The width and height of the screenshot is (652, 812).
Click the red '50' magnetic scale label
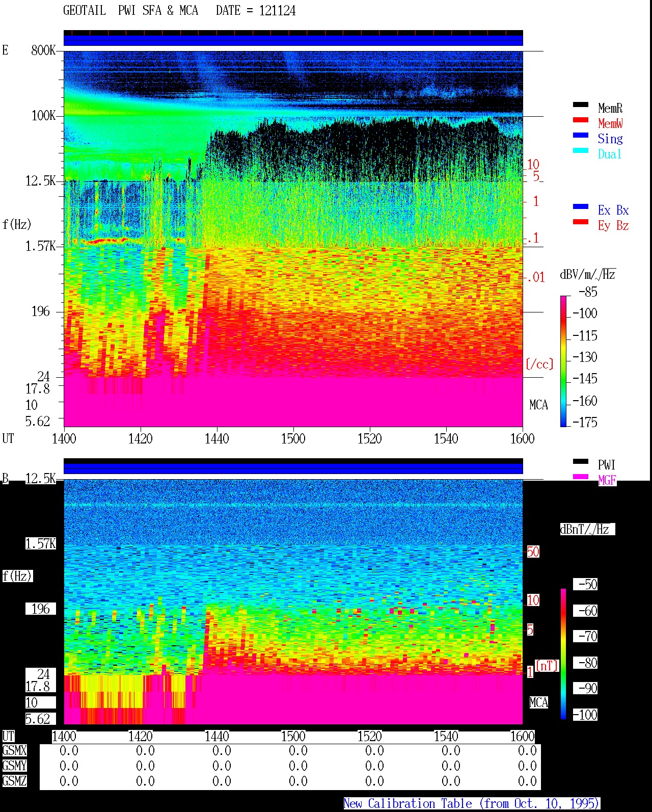click(533, 552)
